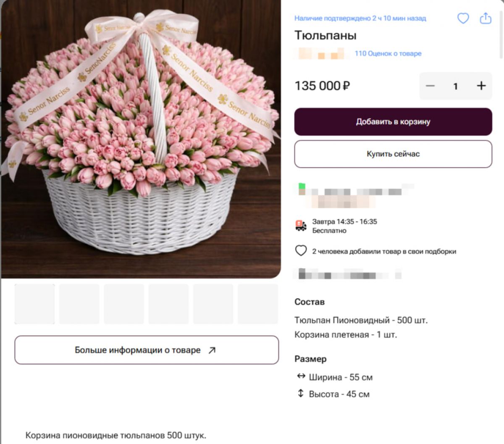Select the first image thumbnail
Screen dimensions: 504x444
pos(35,304)
